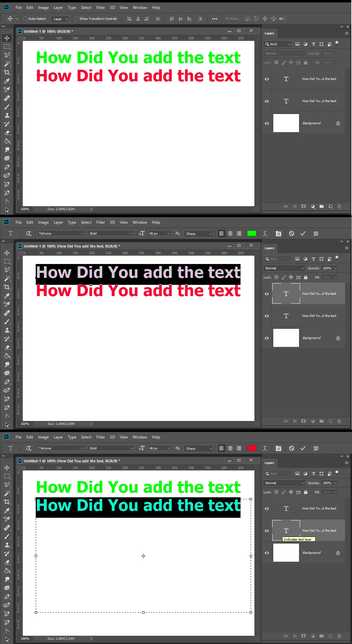This screenshot has width=352, height=644.
Task: Click the Add layer mask icon in the middle window
Action: (x=303, y=421)
